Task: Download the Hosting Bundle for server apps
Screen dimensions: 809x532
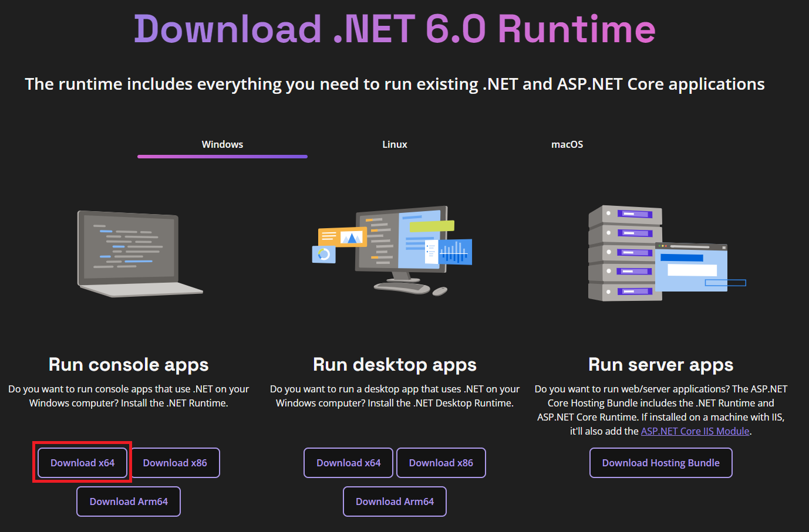Action: pyautogui.click(x=660, y=462)
